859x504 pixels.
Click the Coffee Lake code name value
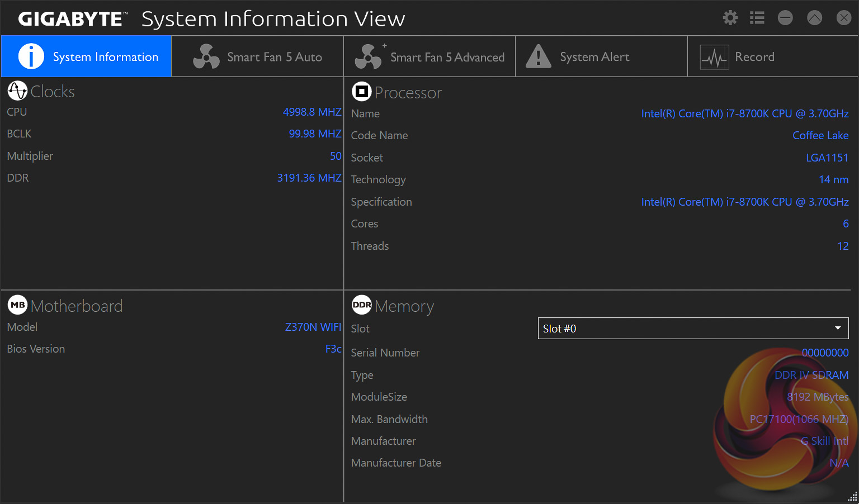click(820, 135)
